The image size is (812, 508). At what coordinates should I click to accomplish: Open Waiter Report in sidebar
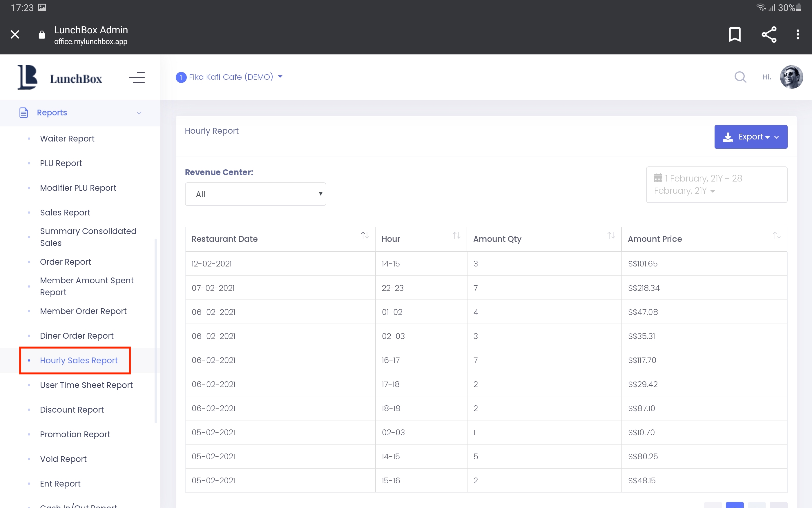(x=67, y=139)
